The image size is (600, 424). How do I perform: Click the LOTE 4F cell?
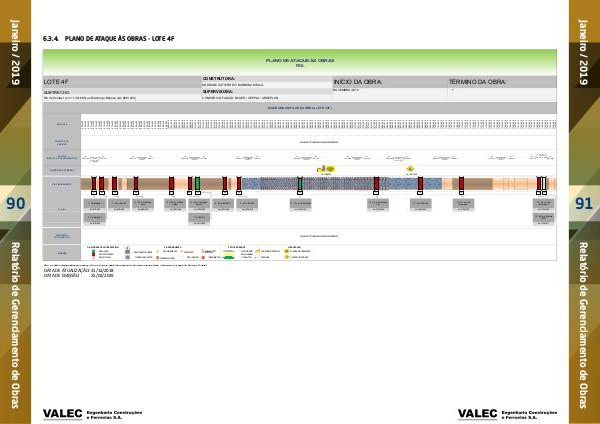click(121, 80)
